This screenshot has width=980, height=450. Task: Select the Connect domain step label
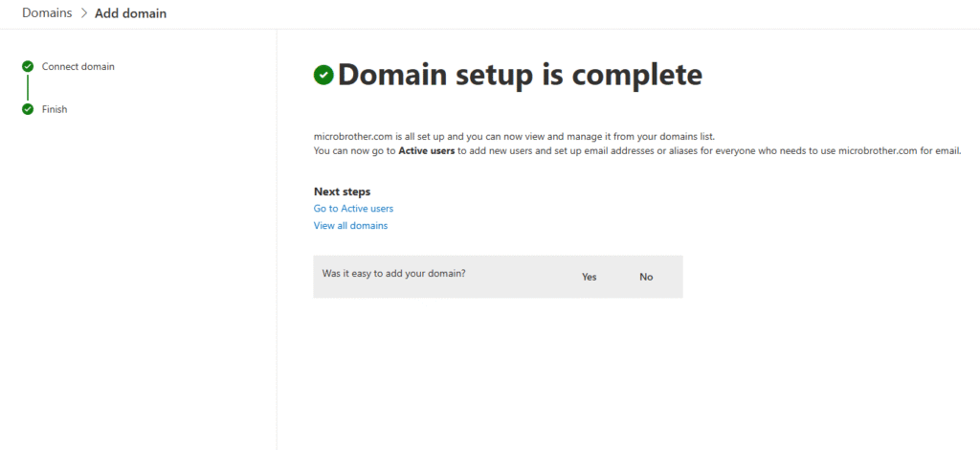78,67
